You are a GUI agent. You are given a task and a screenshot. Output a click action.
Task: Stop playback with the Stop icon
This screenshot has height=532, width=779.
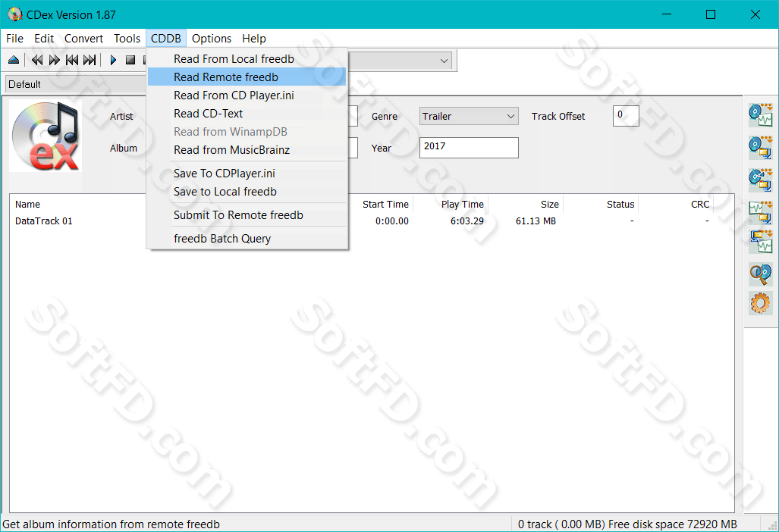(x=130, y=60)
